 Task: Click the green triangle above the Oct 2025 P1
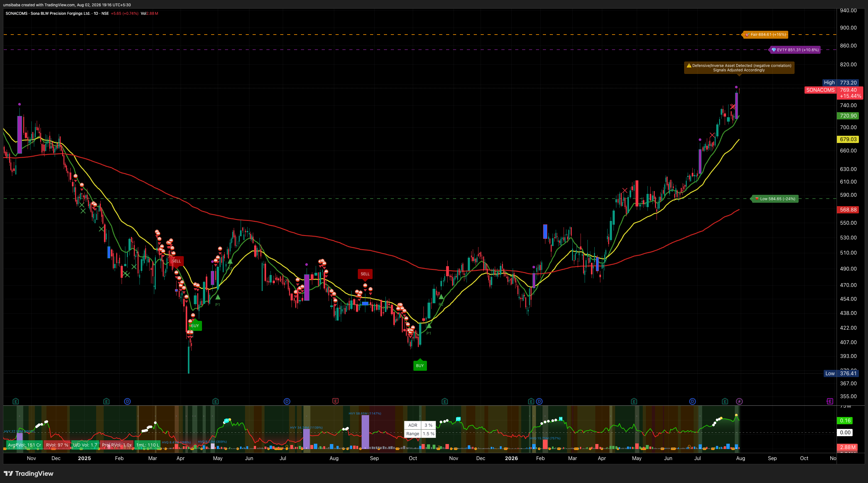(429, 326)
